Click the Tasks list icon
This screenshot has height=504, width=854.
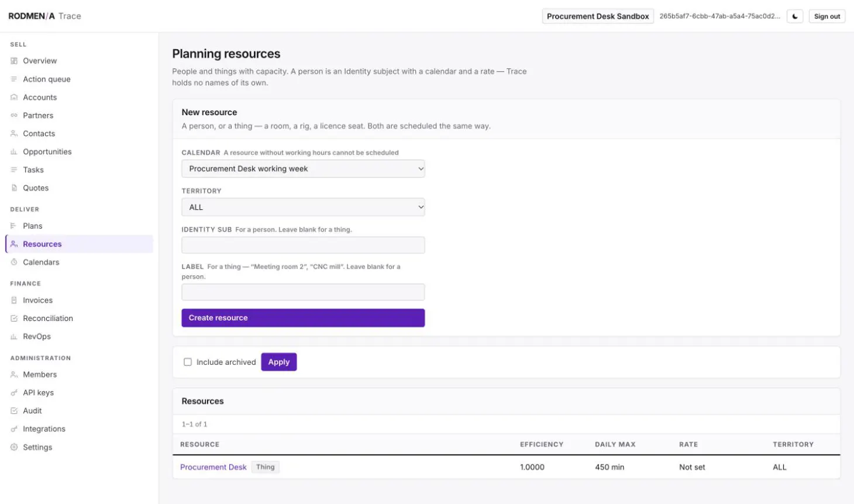(x=14, y=170)
